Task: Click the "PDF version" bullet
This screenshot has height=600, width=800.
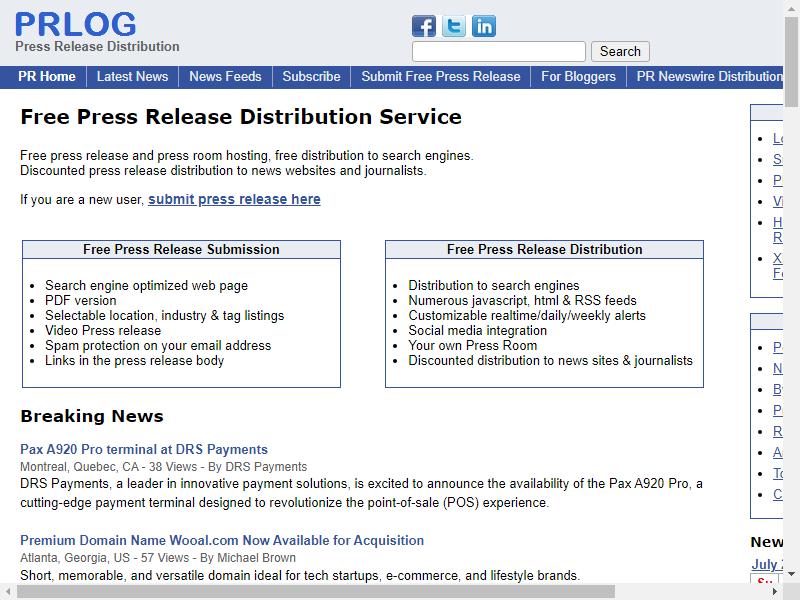Action: tap(81, 301)
